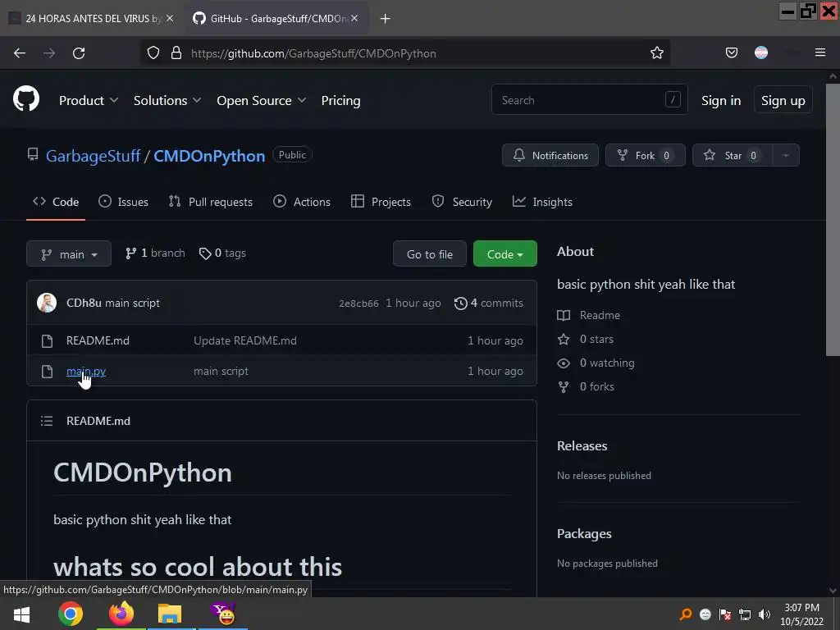The image size is (840, 630).
Task: Open the Pocket save icon
Action: coord(731,52)
